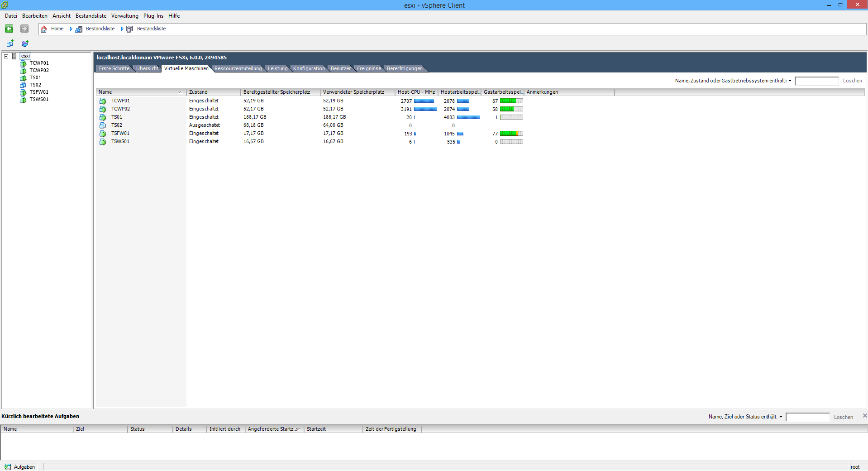The image size is (868, 471).
Task: Sort by Verwendeter Speicherplatz column header
Action: pos(358,92)
